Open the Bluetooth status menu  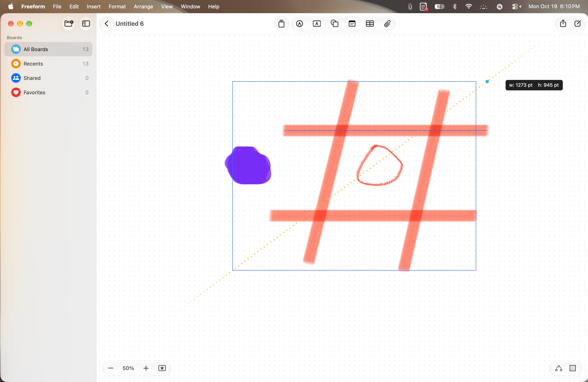tap(455, 6)
